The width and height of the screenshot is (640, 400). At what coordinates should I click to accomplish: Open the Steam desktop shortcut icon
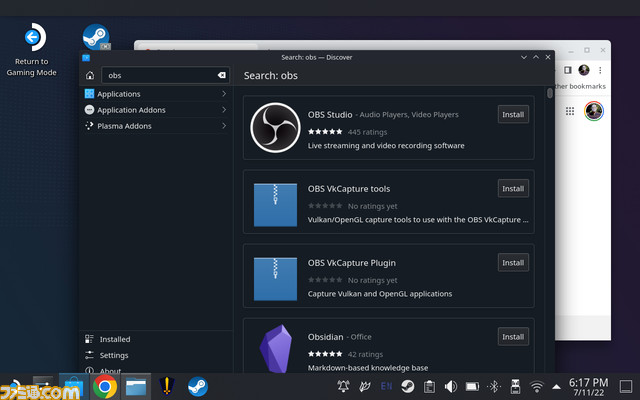tap(96, 38)
